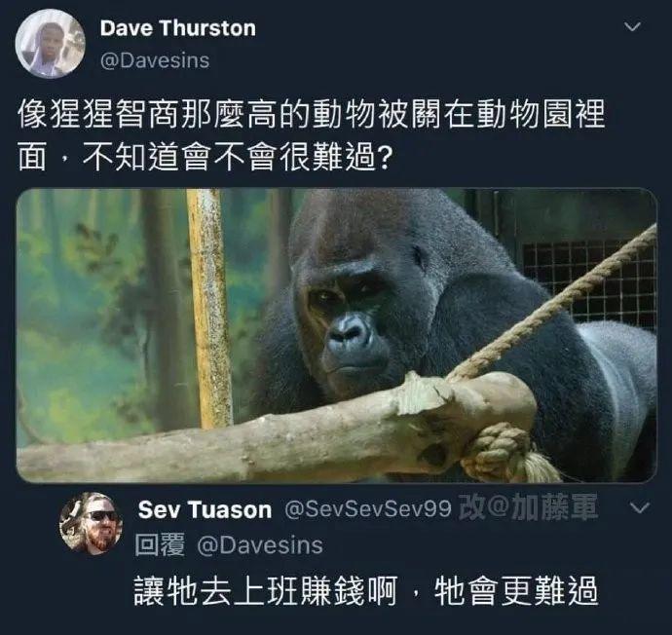Click the 回覆 reply label
Image resolution: width=672 pixels, height=635 pixels.
[160, 545]
